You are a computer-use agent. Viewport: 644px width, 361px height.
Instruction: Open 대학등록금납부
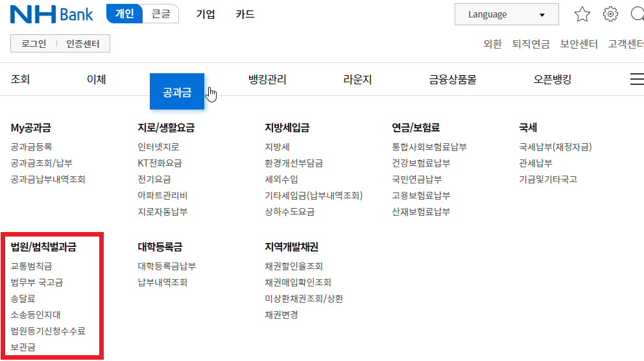tap(167, 266)
